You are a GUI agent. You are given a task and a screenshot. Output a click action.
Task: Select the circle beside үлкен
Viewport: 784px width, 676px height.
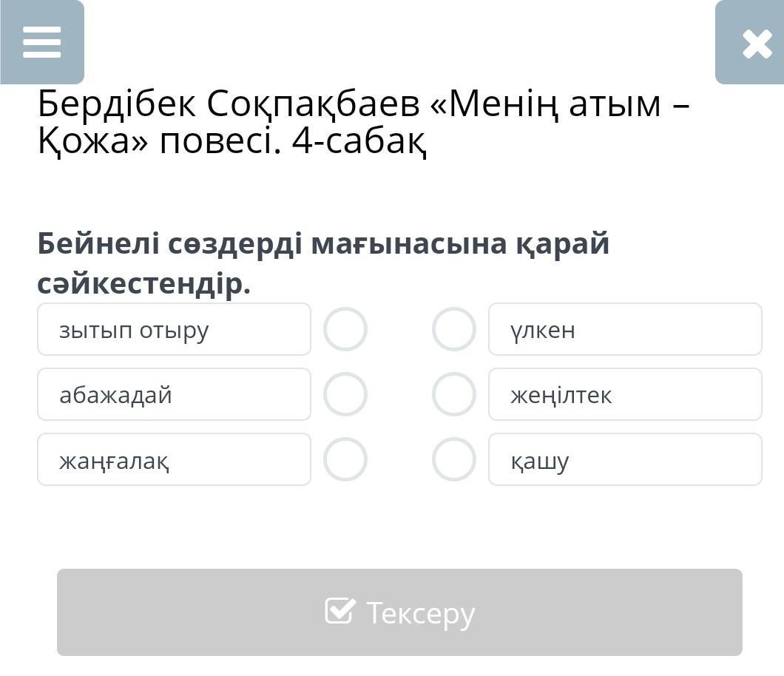click(x=453, y=329)
